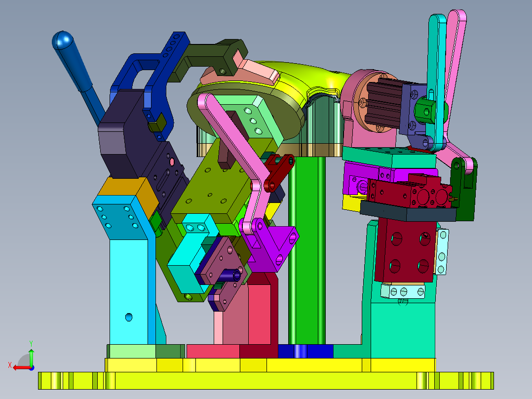This screenshot has height=399, width=532.
Task: Select the blue ball-tipped handle lever
Action: click(73, 65)
